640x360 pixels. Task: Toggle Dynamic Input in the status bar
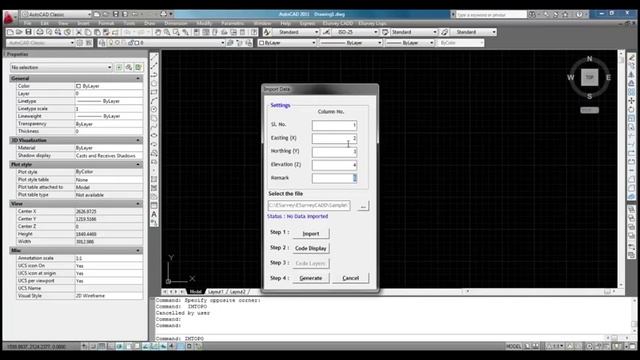coord(163,346)
